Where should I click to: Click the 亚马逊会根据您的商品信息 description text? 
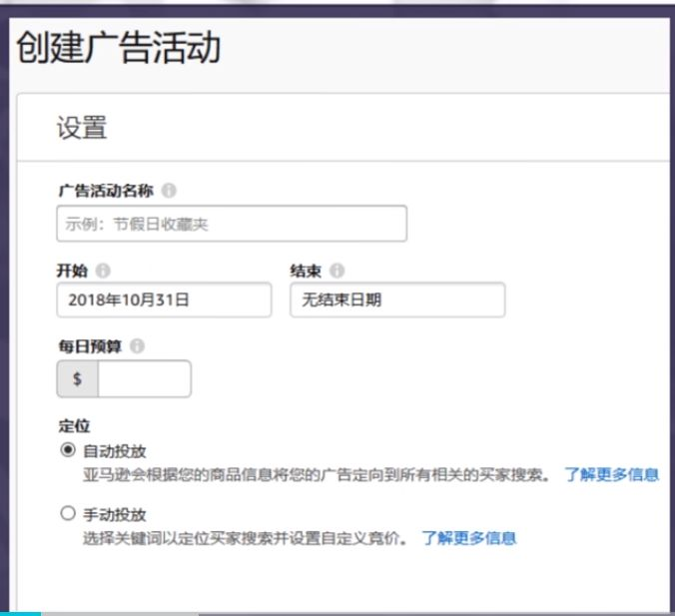pos(317,474)
